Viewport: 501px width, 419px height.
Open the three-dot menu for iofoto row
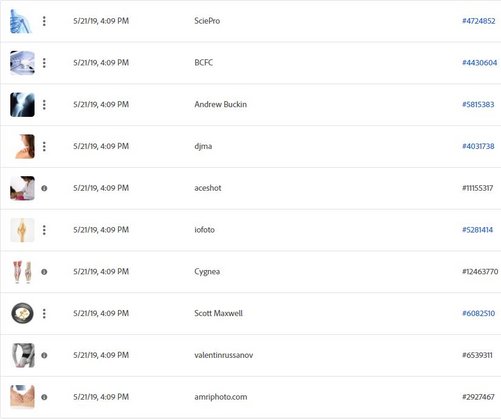(x=44, y=230)
